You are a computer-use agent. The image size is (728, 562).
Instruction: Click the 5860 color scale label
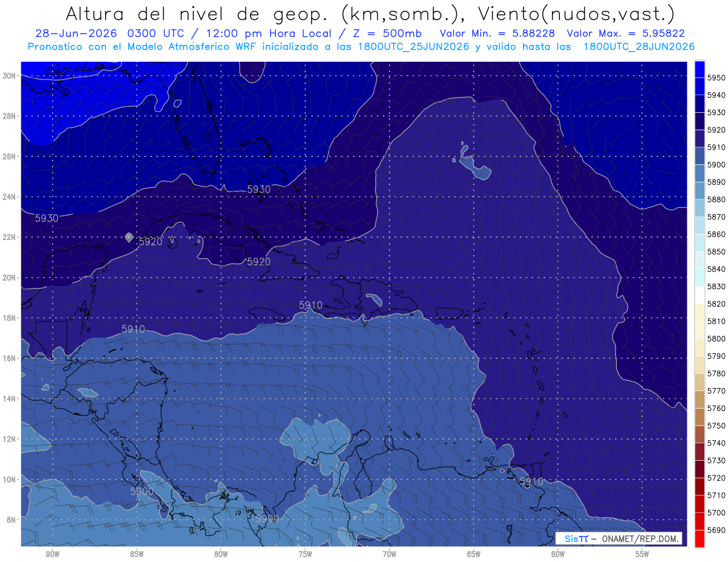click(716, 234)
